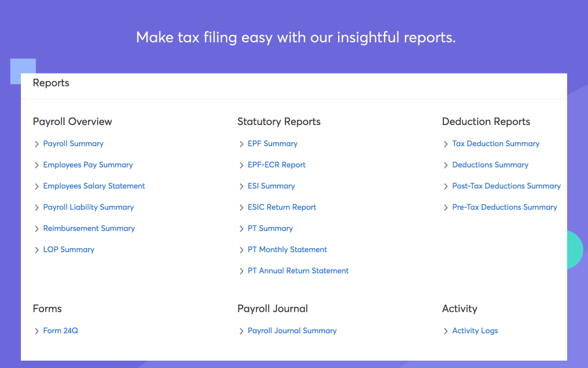
Task: Open the LOP Summary report
Action: click(x=69, y=249)
